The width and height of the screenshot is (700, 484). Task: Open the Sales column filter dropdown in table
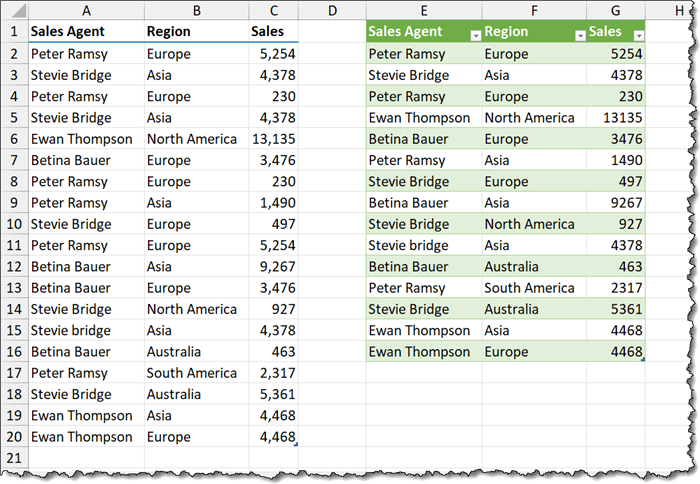638,34
